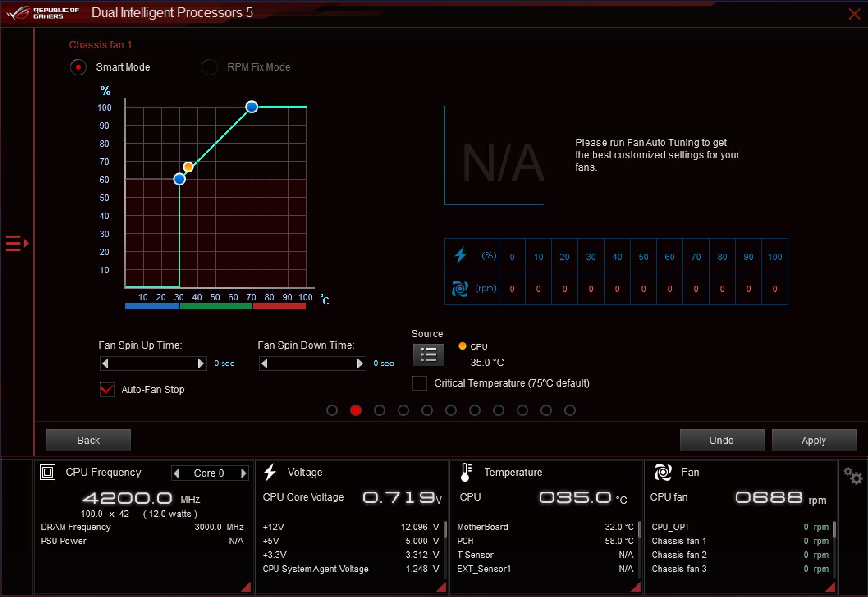The image size is (868, 597).
Task: Expand the Fan panel corner triangle
Action: coord(830,587)
